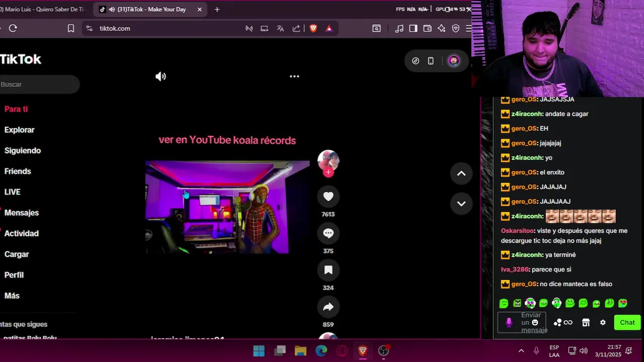Show hidden system tray icons
The height and width of the screenshot is (362, 644).
pyautogui.click(x=521, y=351)
